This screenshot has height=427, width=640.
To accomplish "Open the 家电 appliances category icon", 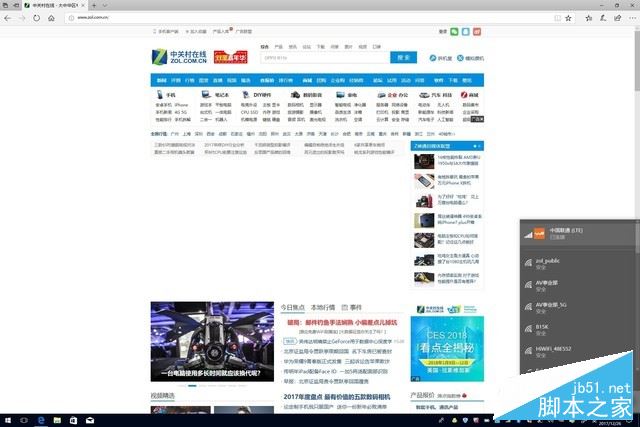I will tap(340, 95).
